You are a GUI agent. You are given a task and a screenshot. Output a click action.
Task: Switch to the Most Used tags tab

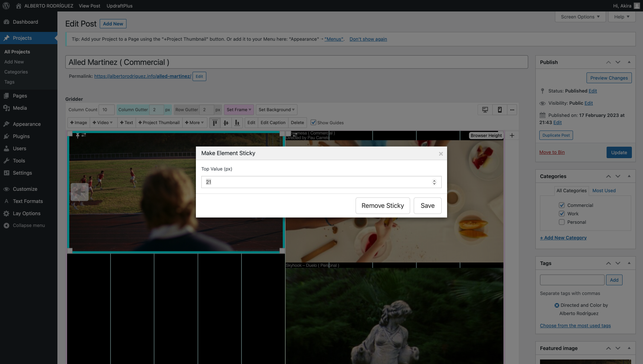(604, 190)
